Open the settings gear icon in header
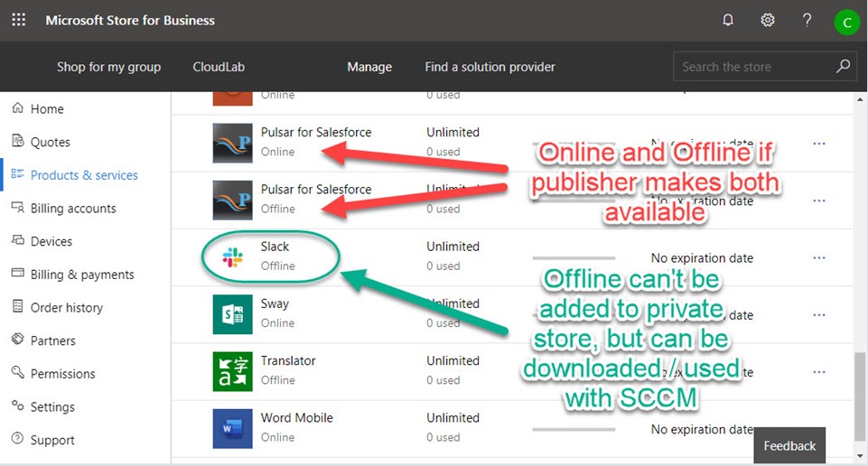Image resolution: width=868 pixels, height=466 pixels. [x=768, y=20]
